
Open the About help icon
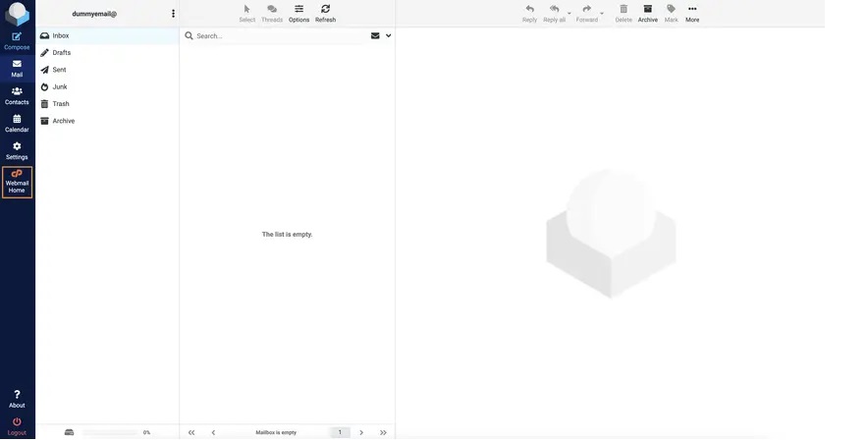[x=17, y=398]
